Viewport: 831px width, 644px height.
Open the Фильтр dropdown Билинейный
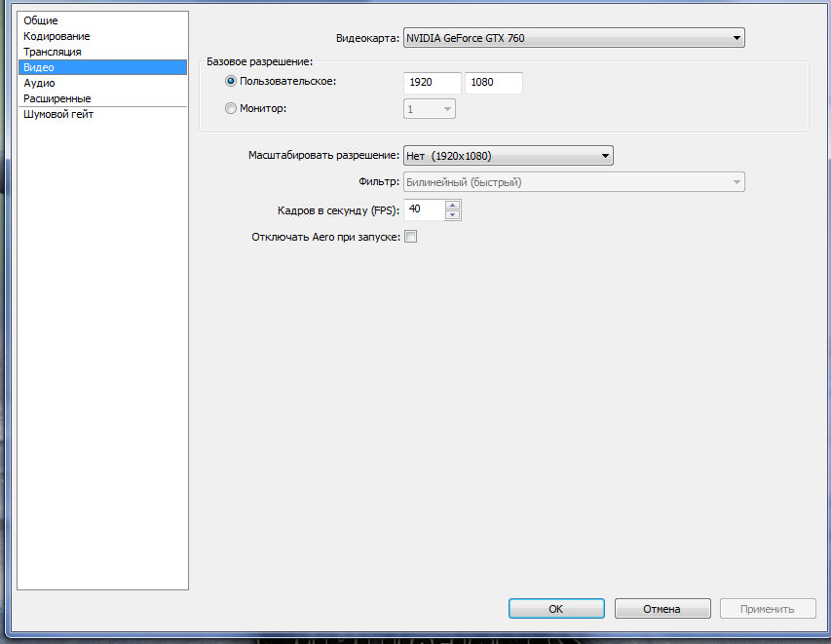point(574,182)
